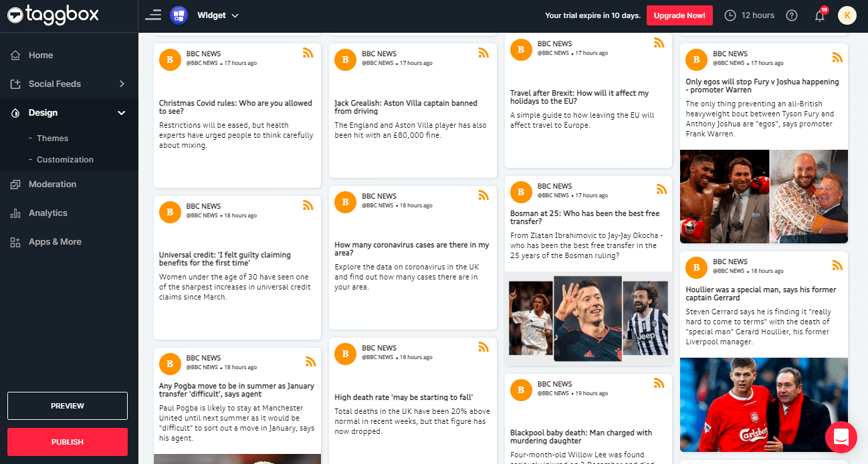The height and width of the screenshot is (464, 868).
Task: Click the PUBLISH button
Action: click(x=68, y=442)
